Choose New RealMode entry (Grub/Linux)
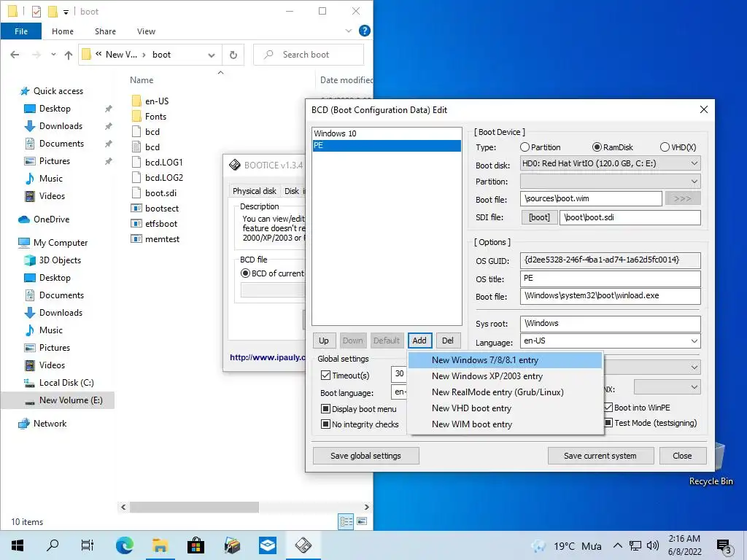This screenshot has width=747, height=560. coord(506,392)
